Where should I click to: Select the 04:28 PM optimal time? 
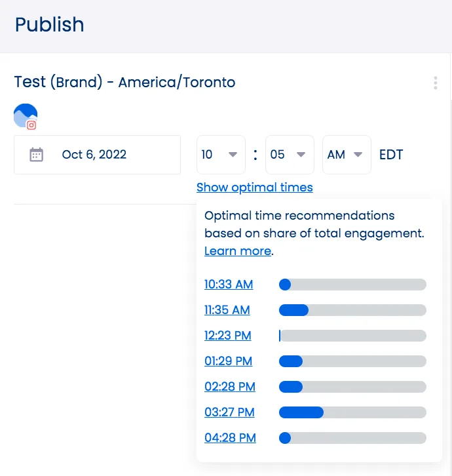click(230, 437)
